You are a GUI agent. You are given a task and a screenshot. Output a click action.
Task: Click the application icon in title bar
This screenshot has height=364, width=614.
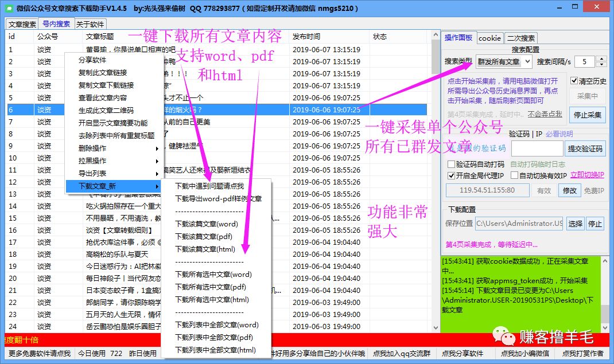9,8
